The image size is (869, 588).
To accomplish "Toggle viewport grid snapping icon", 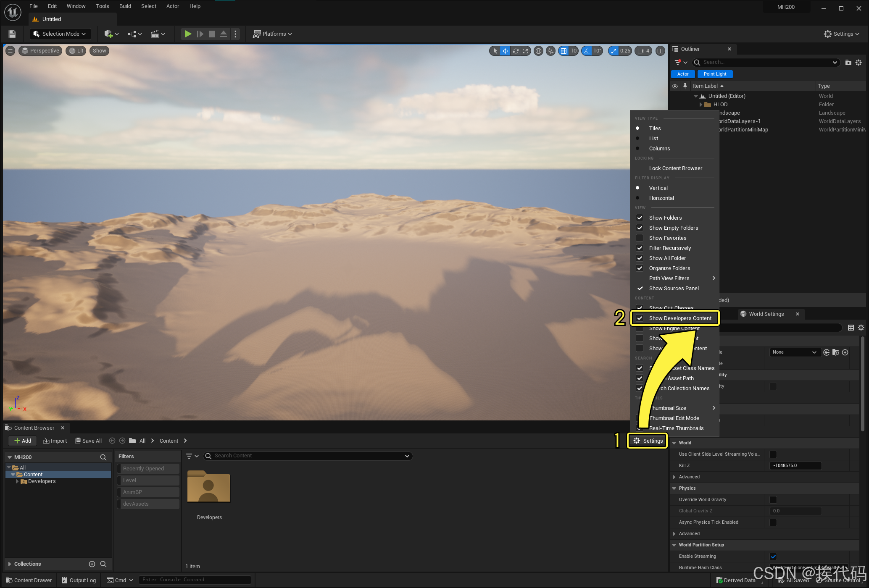I will 564,51.
